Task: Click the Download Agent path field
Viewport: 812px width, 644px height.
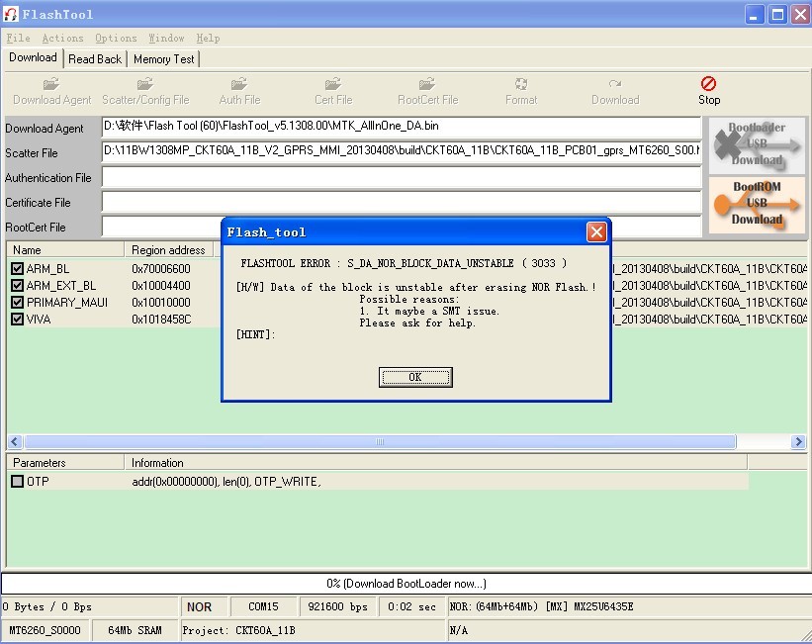Action: [402, 127]
